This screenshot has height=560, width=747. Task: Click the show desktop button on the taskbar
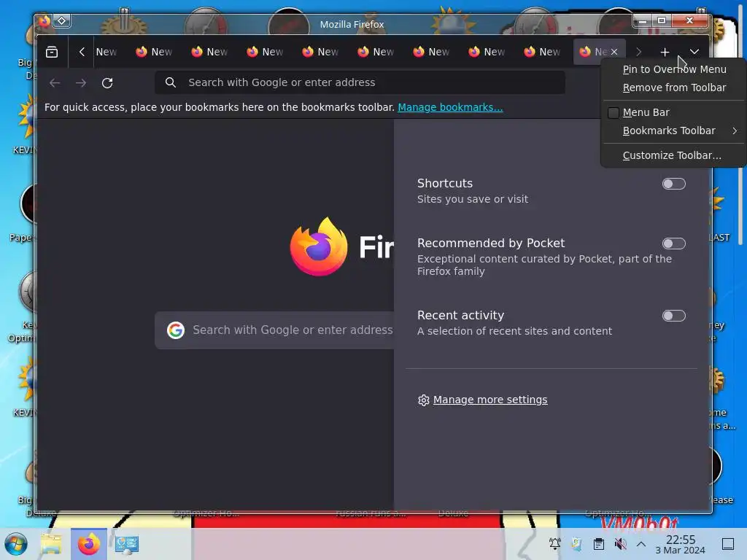[728, 544]
